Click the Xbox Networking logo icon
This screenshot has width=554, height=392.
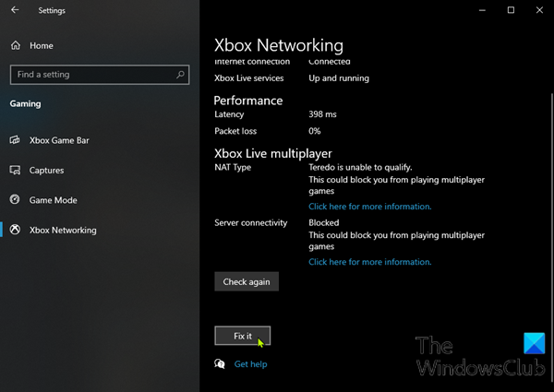pyautogui.click(x=15, y=230)
